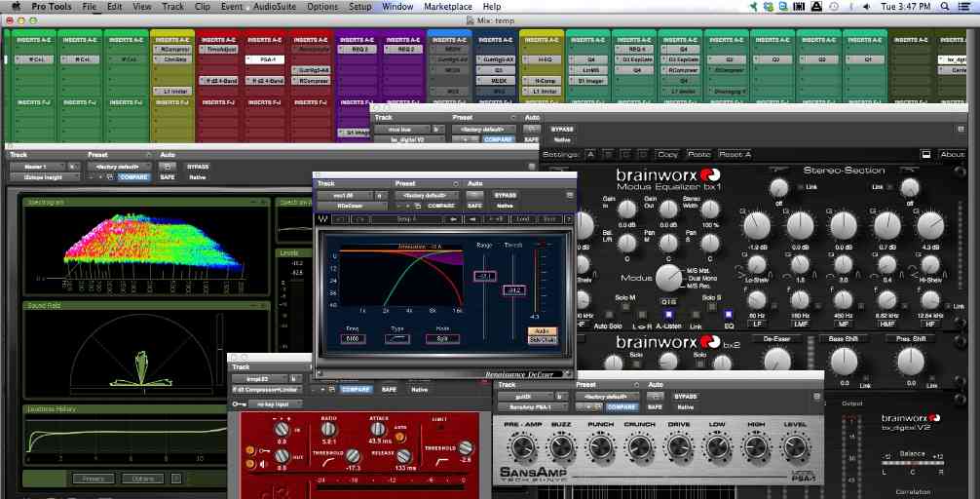The height and width of the screenshot is (499, 980).
Task: Click the compressor RELEASE knob
Action: click(x=403, y=456)
